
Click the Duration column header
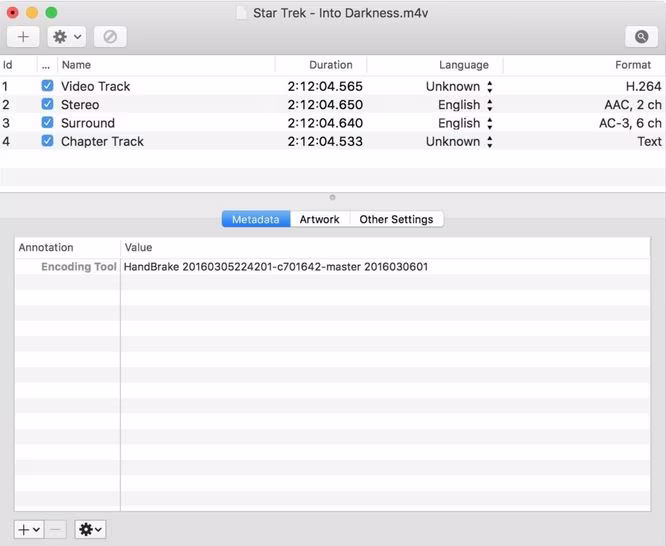[x=321, y=65]
